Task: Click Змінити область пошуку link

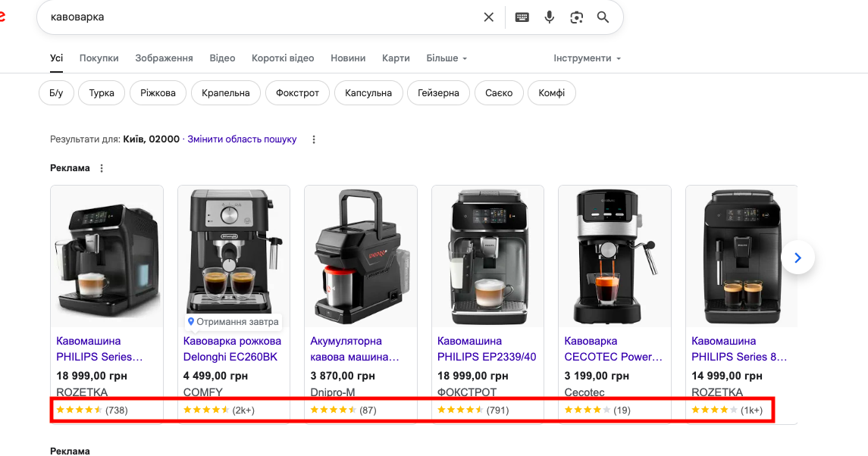Action: [x=242, y=139]
